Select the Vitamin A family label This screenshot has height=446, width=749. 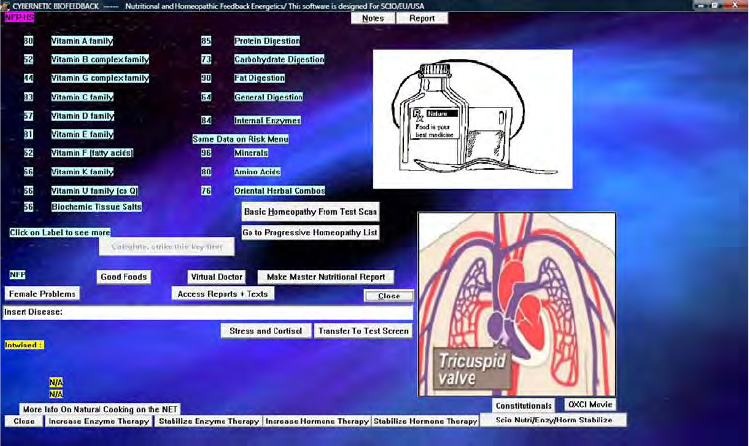pyautogui.click(x=82, y=41)
